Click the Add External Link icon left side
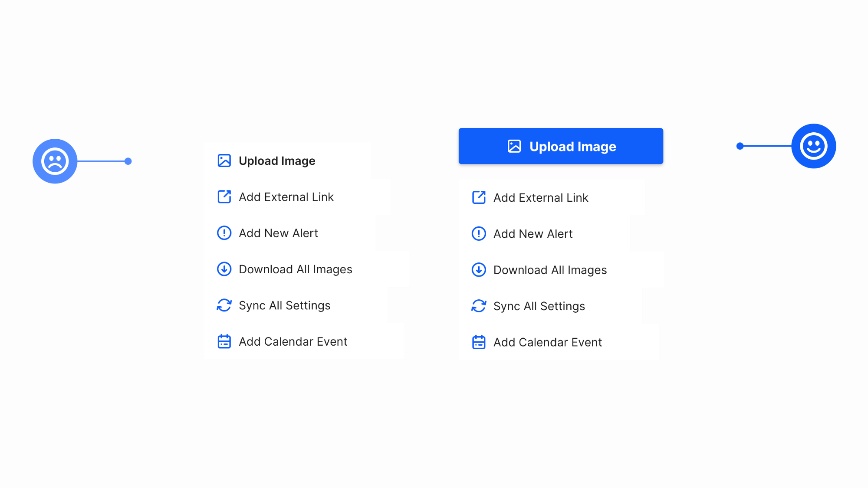This screenshot has height=488, width=868. tap(224, 197)
